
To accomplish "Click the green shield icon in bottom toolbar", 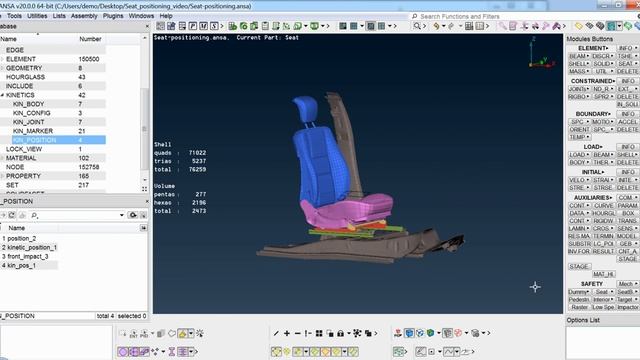I will click(x=430, y=333).
